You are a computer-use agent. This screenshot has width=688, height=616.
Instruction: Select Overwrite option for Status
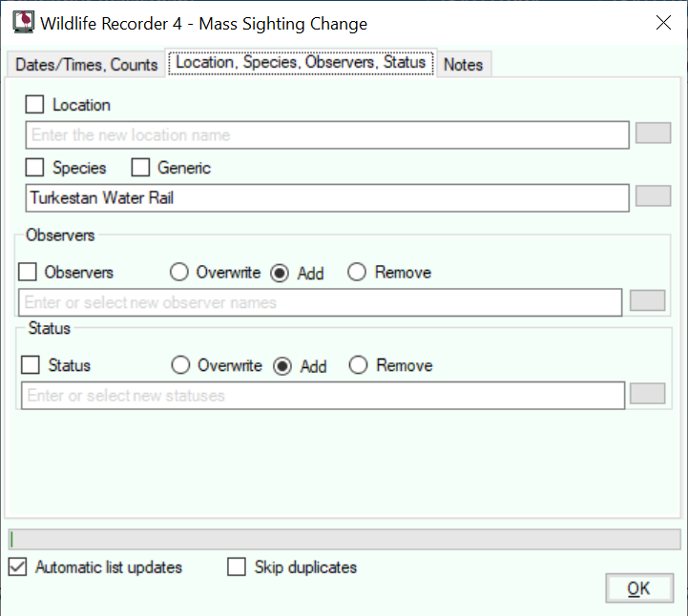(180, 365)
